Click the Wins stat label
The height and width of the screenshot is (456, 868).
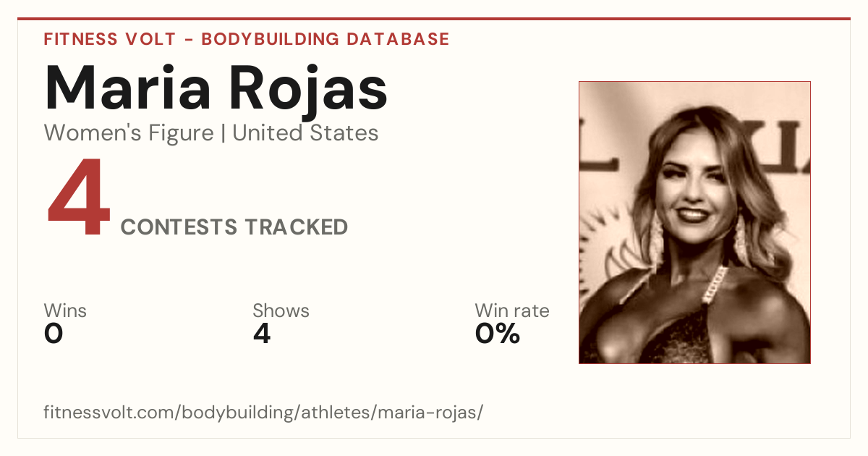tap(65, 311)
